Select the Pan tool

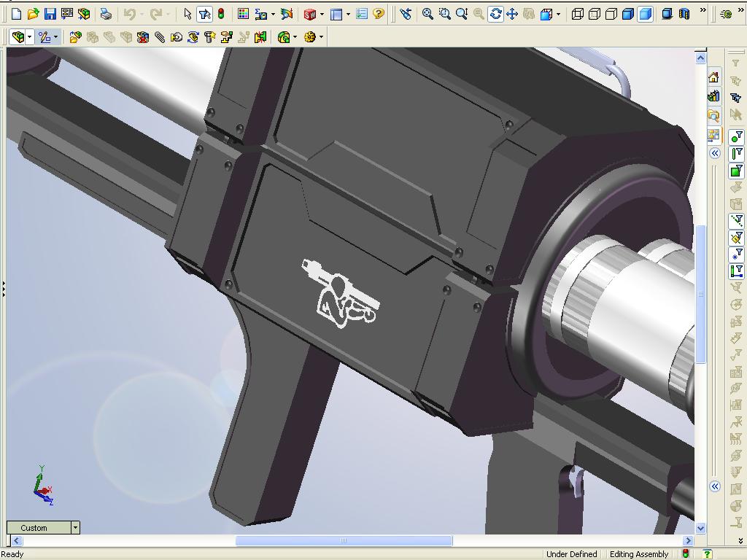click(512, 14)
